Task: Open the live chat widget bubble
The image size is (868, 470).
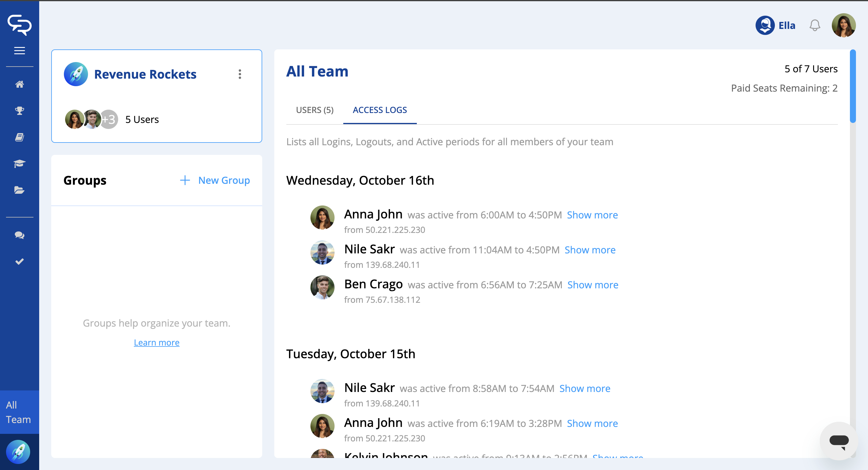Action: point(838,440)
